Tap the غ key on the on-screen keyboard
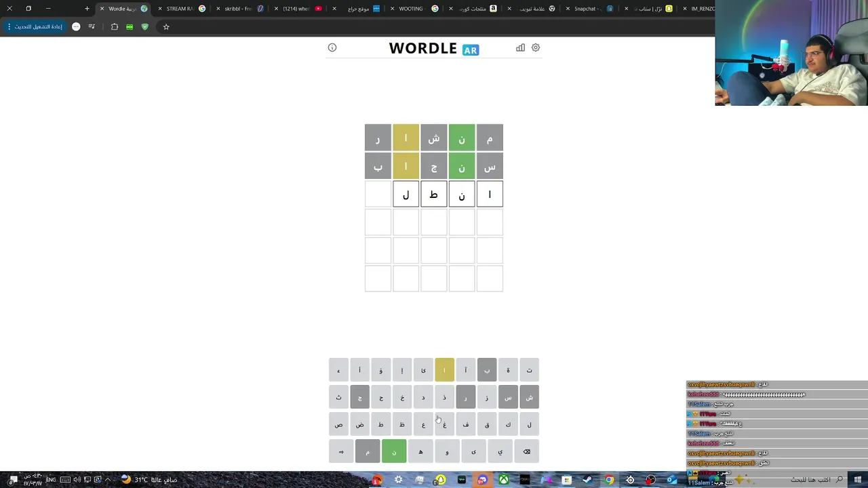 point(445,424)
